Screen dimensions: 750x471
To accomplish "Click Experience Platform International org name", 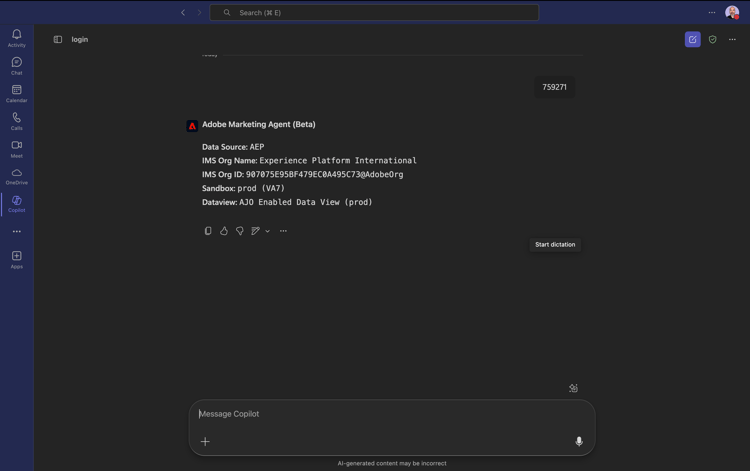I will tap(338, 161).
